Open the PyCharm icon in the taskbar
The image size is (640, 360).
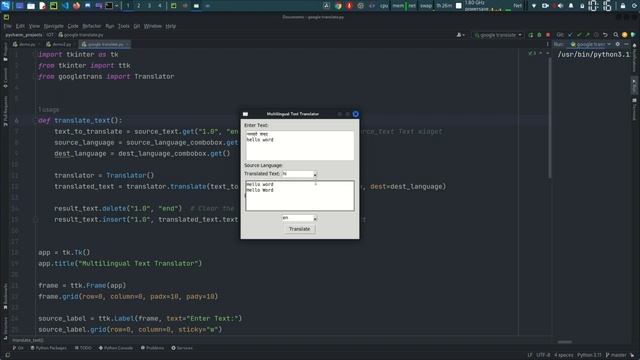point(54,6)
